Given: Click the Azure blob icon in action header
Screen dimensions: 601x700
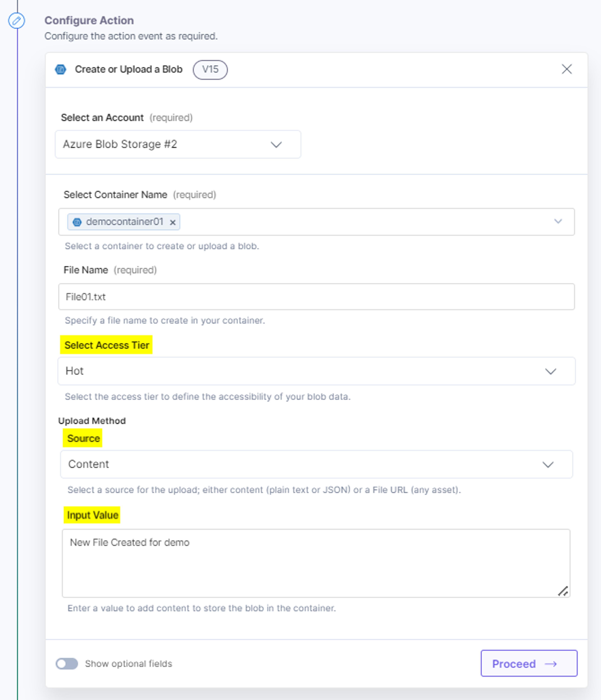Looking at the screenshot, I should tap(61, 69).
